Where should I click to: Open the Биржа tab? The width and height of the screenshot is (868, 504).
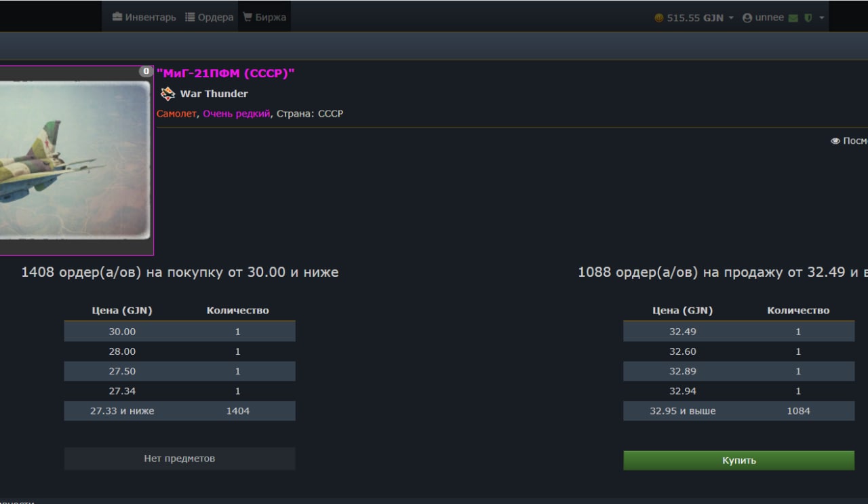pyautogui.click(x=264, y=18)
